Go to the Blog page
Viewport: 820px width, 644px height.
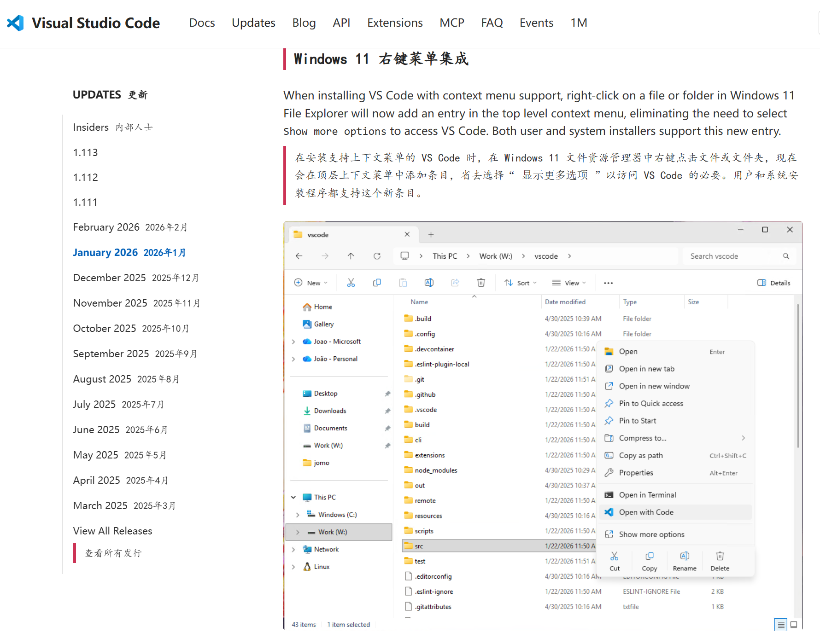coord(304,23)
